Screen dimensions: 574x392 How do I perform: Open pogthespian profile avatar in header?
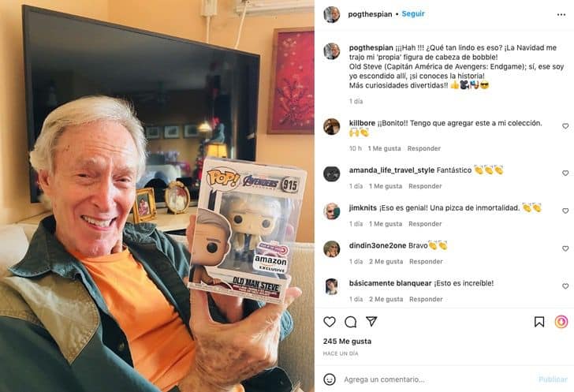tap(332, 15)
